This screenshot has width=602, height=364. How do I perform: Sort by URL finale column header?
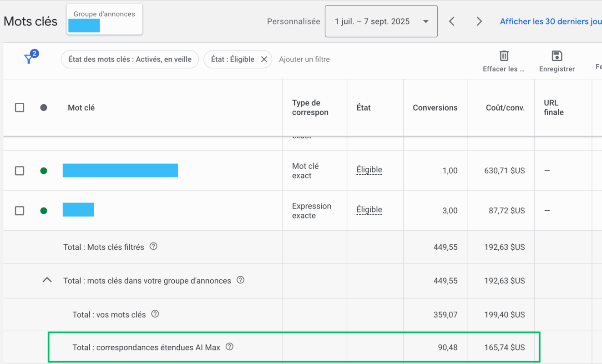click(554, 107)
